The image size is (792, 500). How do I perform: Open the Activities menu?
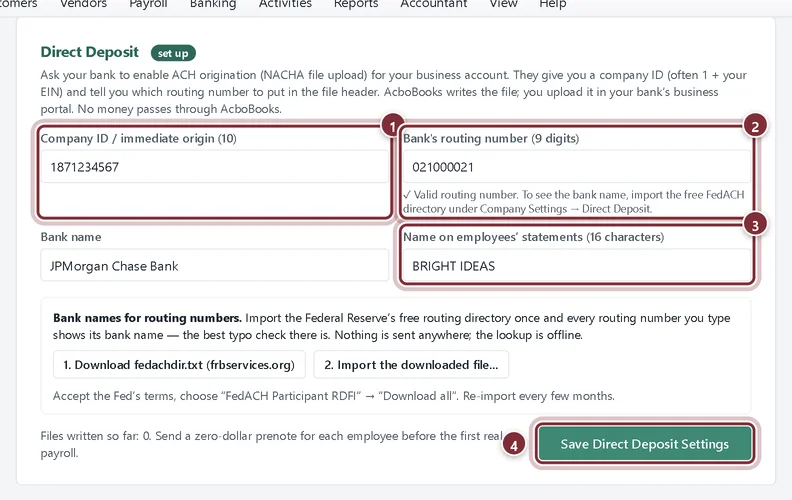click(x=285, y=4)
